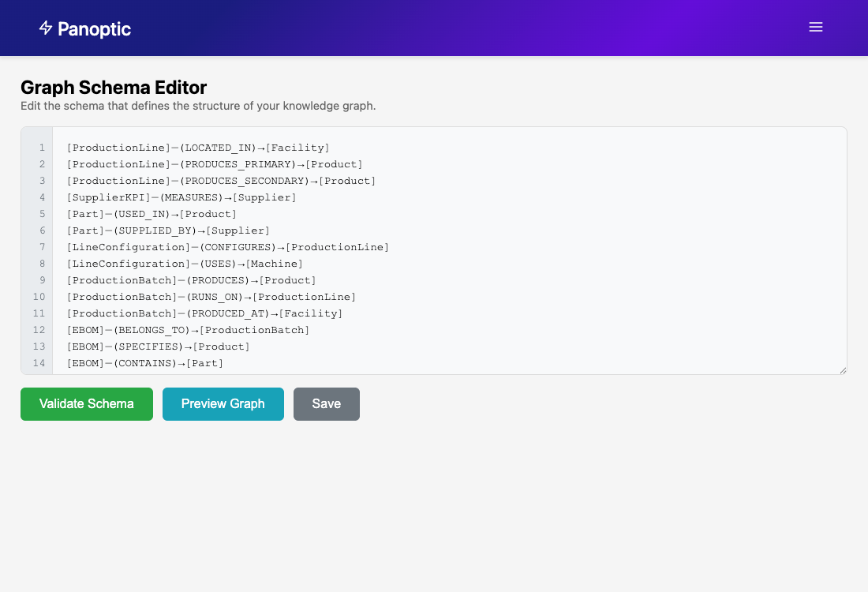Place cursor on the ProductionBatch PRODUCED_AT line
The width and height of the screenshot is (868, 592).
point(204,313)
